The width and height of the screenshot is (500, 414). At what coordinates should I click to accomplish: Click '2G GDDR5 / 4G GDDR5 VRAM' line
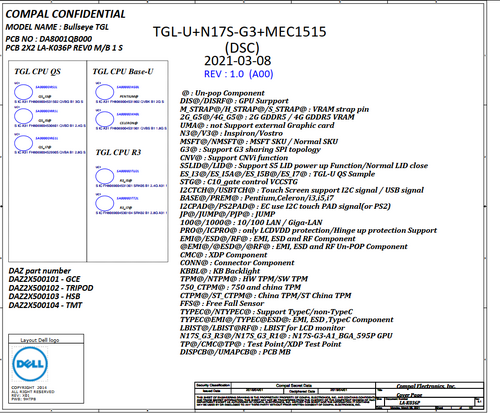point(267,117)
